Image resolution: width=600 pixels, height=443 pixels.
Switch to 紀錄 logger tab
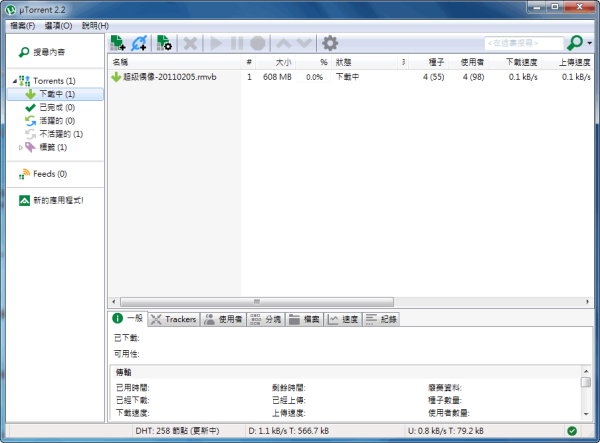[381, 319]
